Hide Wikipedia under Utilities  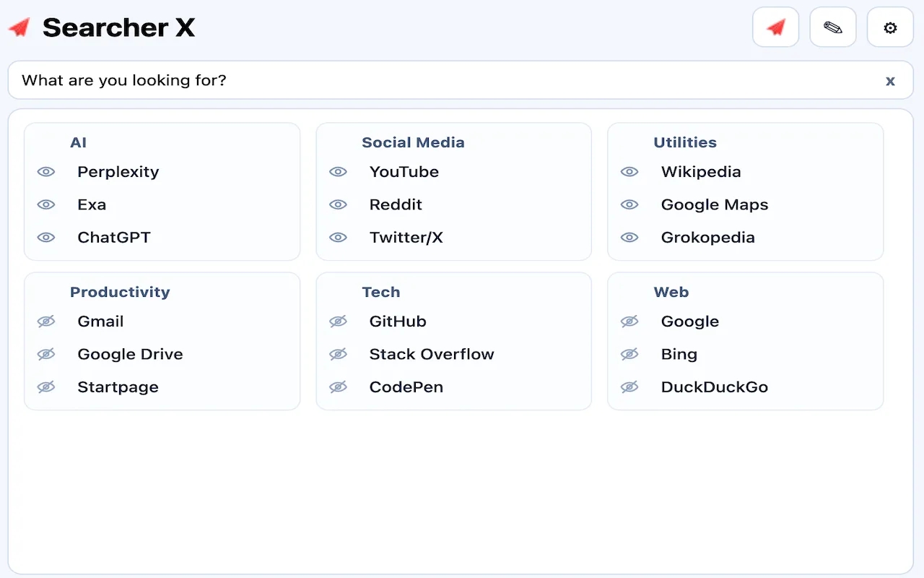click(629, 172)
